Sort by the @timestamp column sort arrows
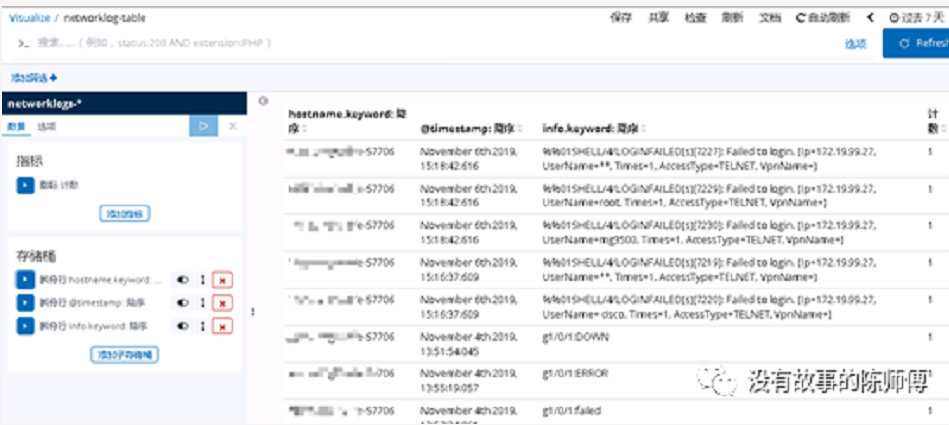949x425 pixels. (522, 128)
